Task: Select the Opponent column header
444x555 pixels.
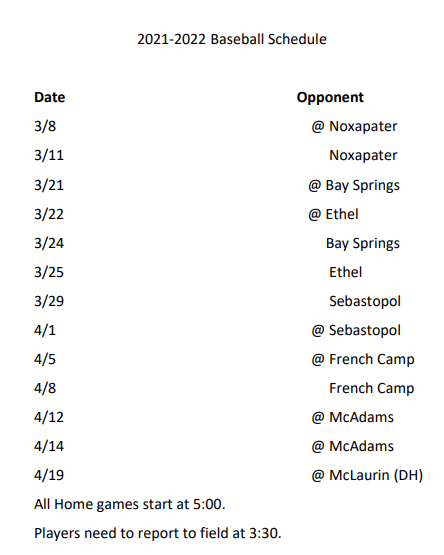Action: (x=330, y=98)
